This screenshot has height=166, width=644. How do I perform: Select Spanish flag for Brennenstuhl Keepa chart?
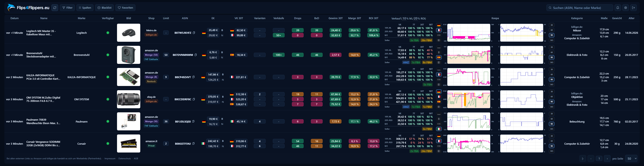coord(439,57)
